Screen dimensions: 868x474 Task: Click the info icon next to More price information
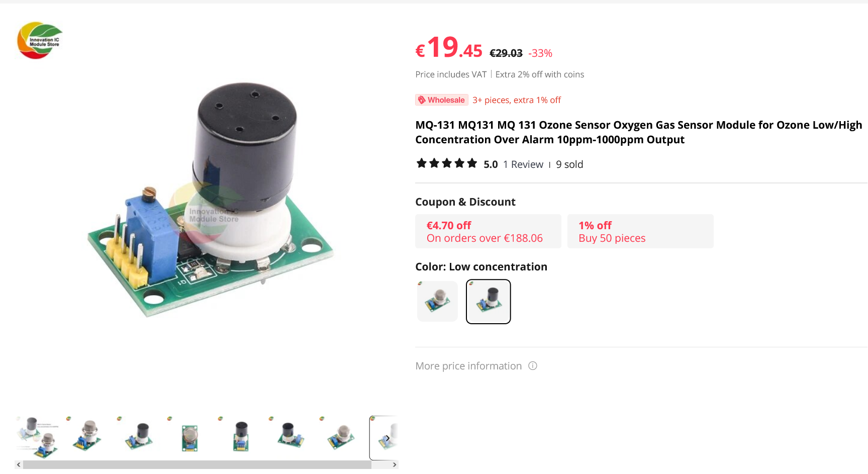(x=533, y=366)
